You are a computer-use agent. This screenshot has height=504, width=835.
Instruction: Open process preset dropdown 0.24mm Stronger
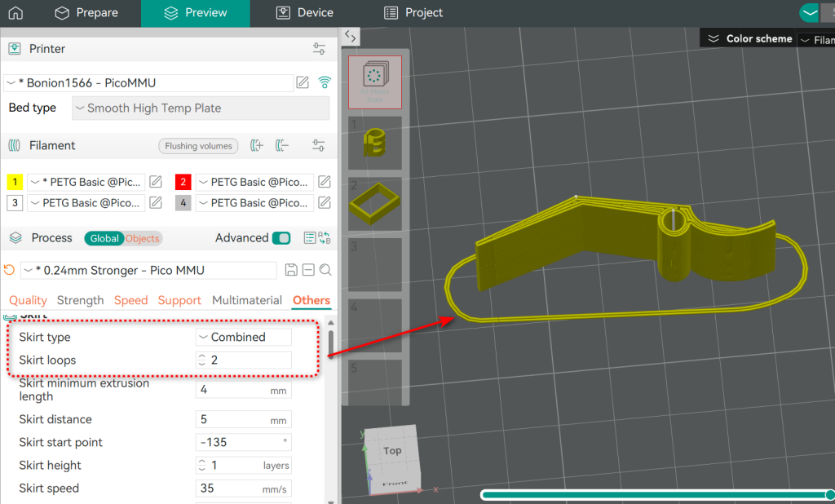(148, 271)
